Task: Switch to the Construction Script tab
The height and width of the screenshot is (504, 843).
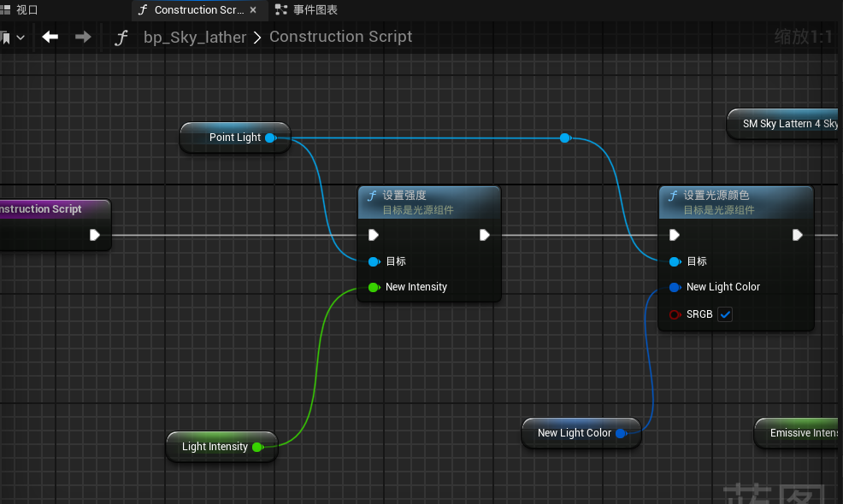Action: coord(199,9)
